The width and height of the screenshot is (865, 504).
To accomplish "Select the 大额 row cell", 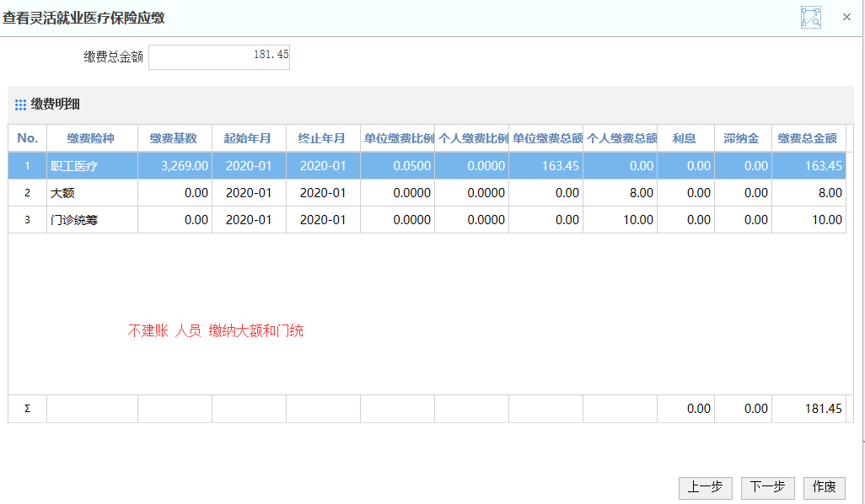I will point(92,192).
